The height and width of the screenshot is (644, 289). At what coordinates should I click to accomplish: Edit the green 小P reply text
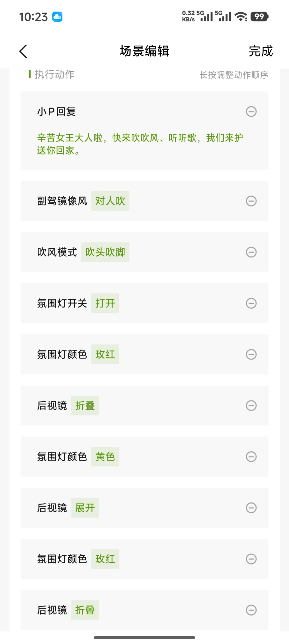[140, 144]
